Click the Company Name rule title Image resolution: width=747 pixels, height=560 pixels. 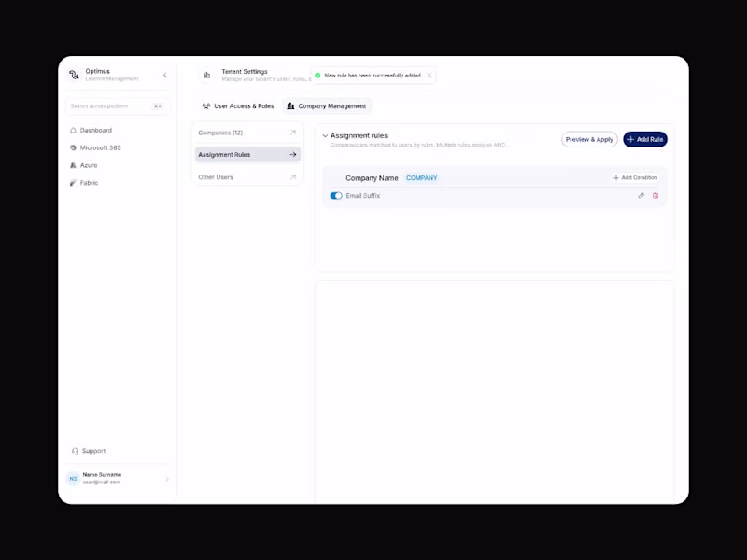pos(372,178)
